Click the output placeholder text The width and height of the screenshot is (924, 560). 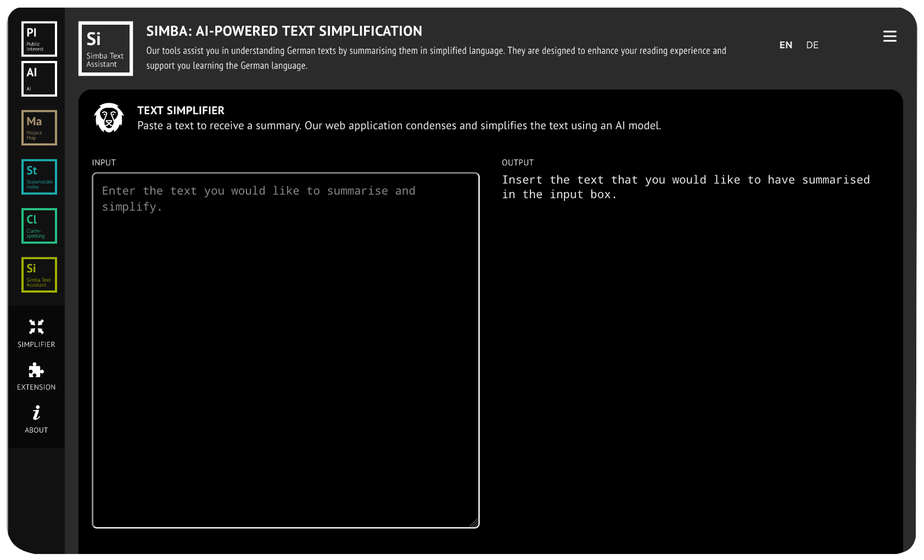[686, 187]
